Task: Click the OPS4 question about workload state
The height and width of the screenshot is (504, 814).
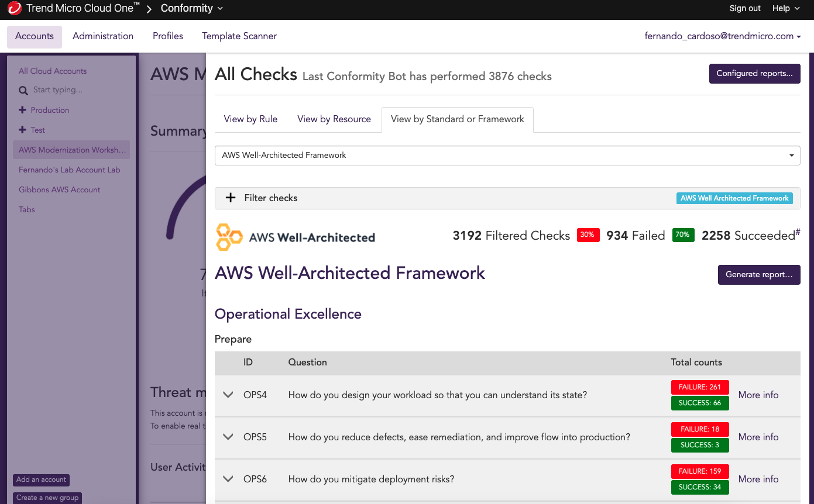Action: 438,395
